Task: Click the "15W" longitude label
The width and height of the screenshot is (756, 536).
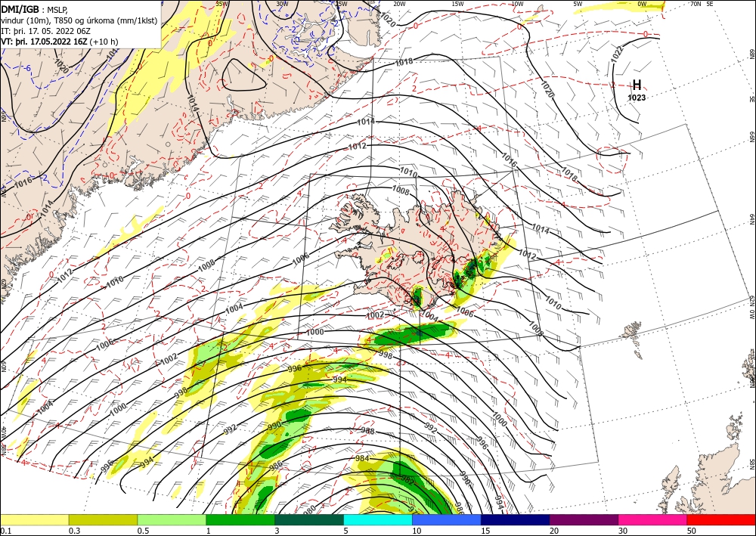Action: [457, 3]
